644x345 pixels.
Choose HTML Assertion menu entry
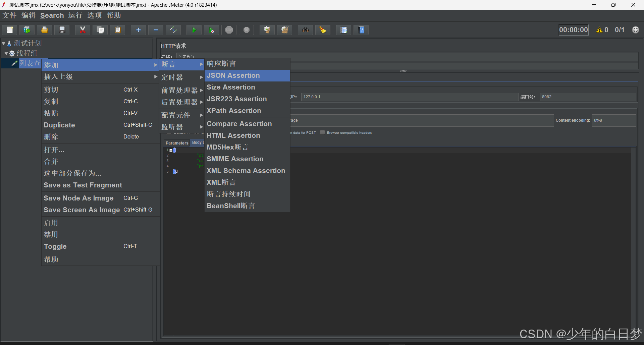(247, 135)
